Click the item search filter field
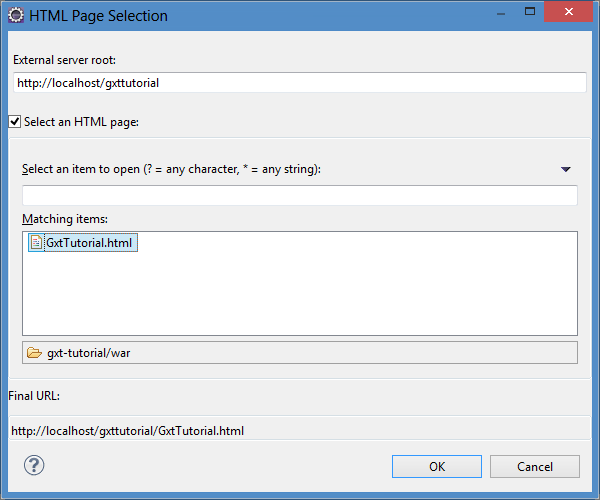600x500 pixels. tap(300, 195)
